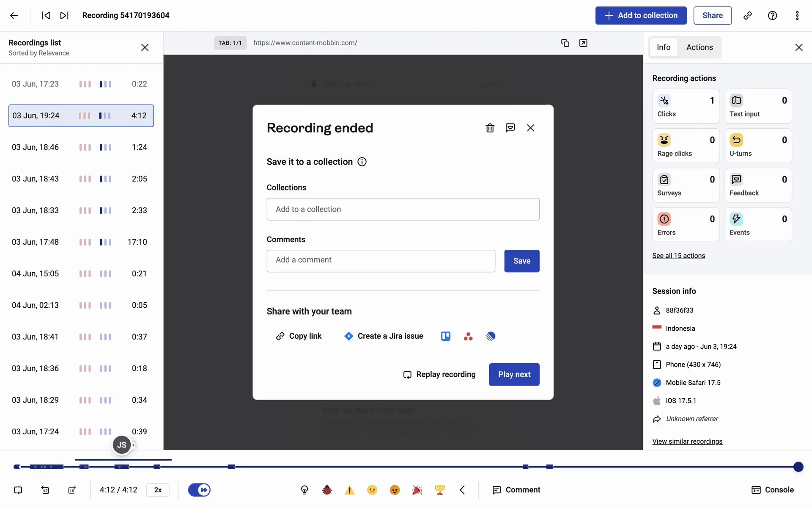This screenshot has width=812, height=508.
Task: Click the angry face reaction icon
Action: point(395,490)
